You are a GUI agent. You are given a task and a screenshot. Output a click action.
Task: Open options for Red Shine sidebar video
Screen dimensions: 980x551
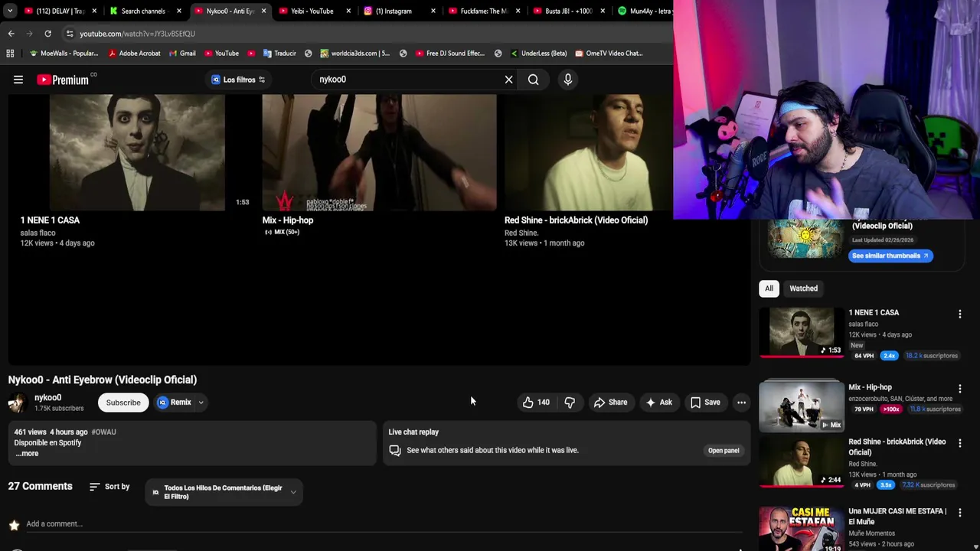tap(959, 443)
